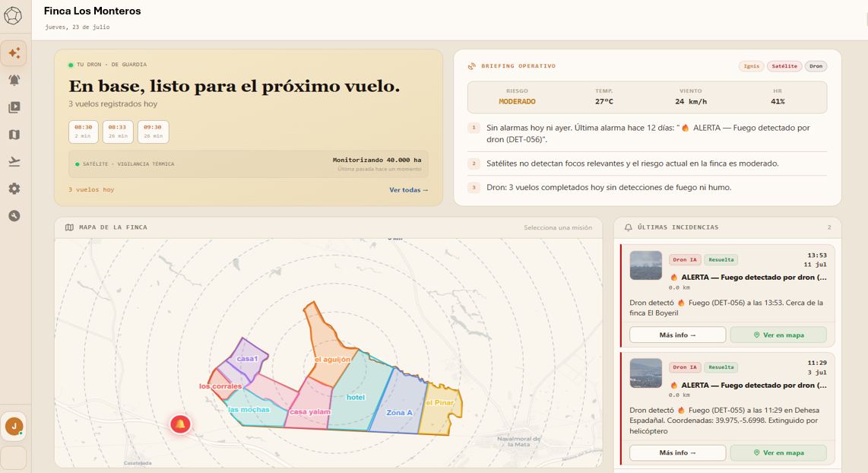This screenshot has width=868, height=473.
Task: Select the Zona A zone on map
Action: (x=399, y=413)
